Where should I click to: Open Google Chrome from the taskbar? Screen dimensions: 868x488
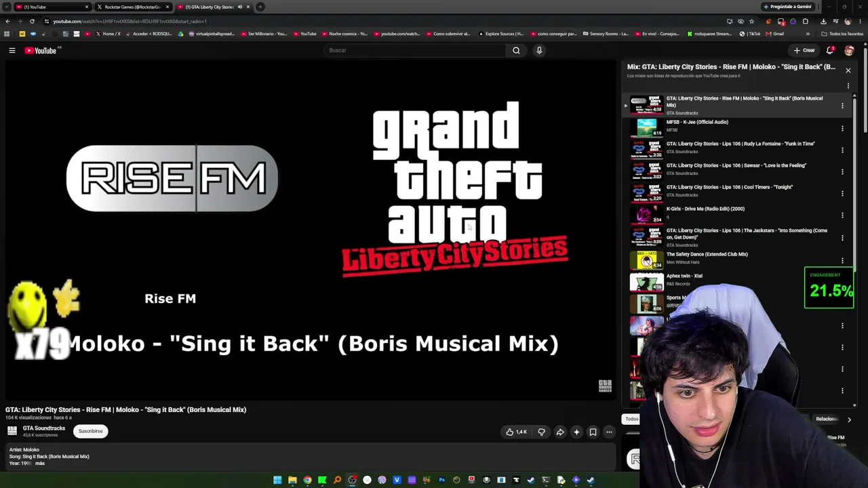pos(307,481)
